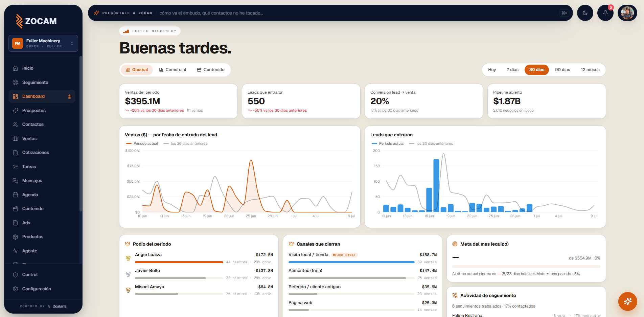The height and width of the screenshot is (317, 644).
Task: Toggle Periodo actual legend in Leads chart
Action: coord(388,143)
